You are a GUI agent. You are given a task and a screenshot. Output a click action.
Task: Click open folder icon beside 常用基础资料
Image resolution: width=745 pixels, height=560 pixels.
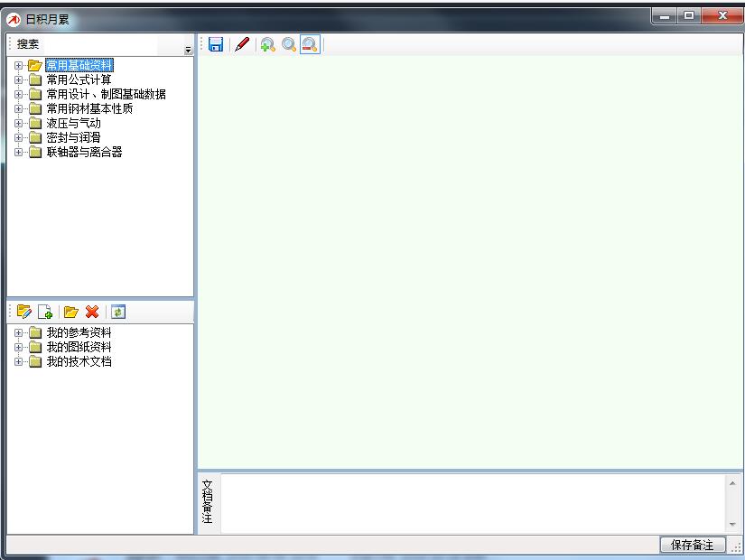(x=34, y=65)
